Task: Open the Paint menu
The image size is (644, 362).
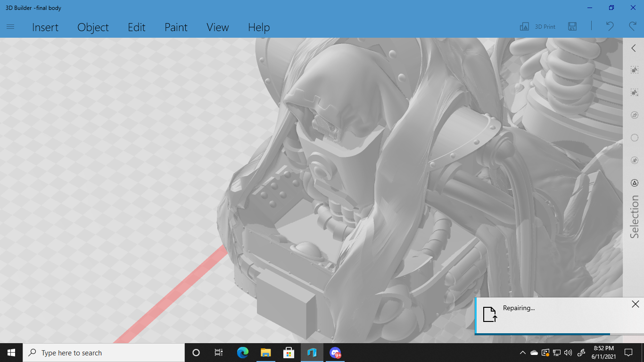Action: pos(176,27)
